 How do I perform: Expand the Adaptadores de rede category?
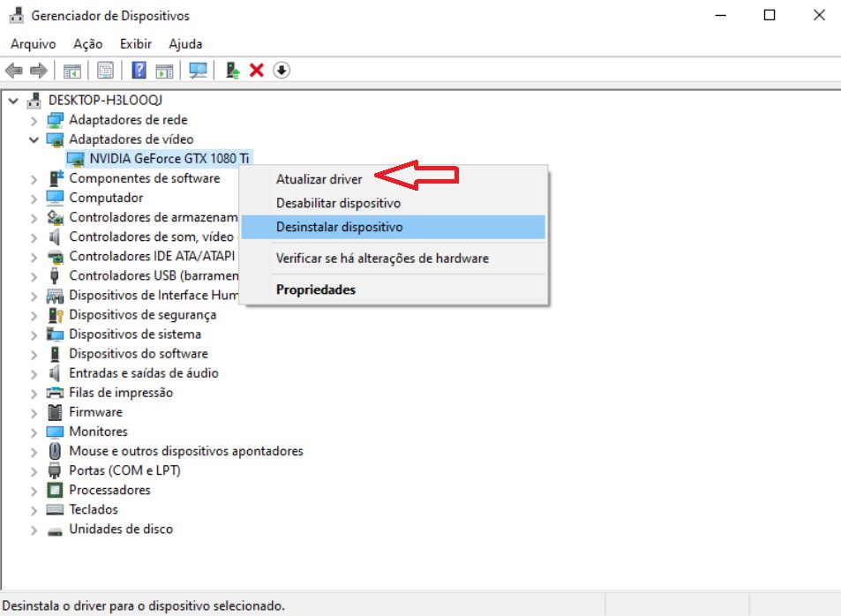coord(34,120)
